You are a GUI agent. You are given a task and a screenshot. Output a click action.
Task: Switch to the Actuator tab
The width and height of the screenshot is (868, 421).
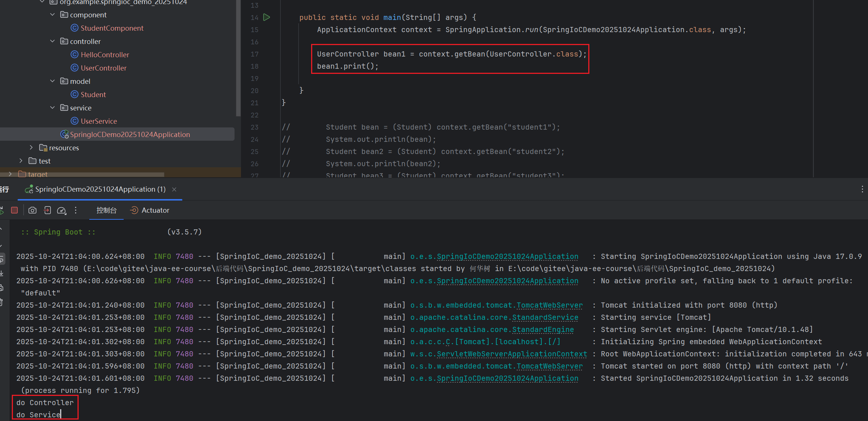tap(150, 210)
